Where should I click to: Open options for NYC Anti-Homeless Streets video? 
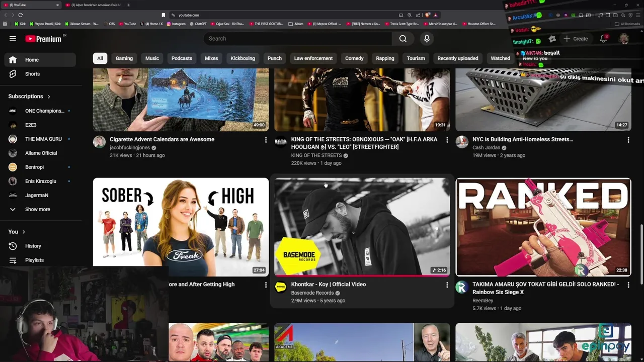coord(628,140)
